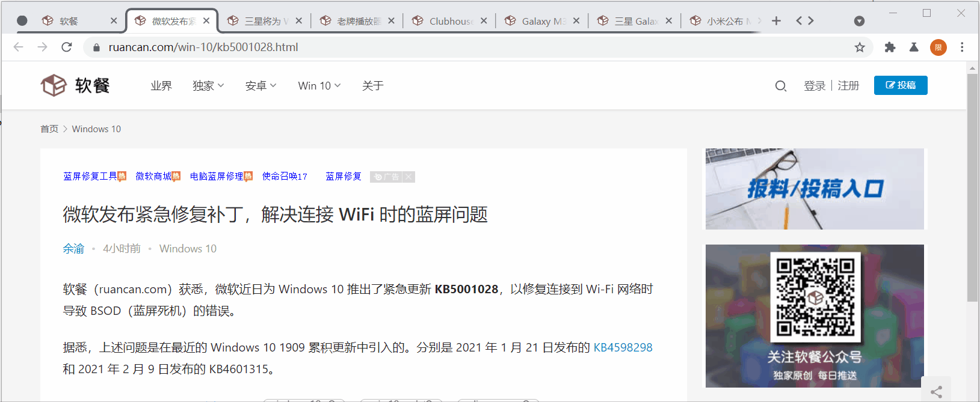Close the Galaxy M3 tab
The width and height of the screenshot is (980, 402).
pyautogui.click(x=576, y=21)
